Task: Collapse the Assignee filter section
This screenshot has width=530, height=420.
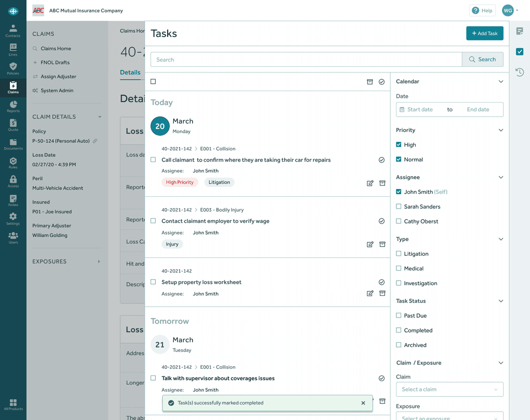Action: pos(500,177)
